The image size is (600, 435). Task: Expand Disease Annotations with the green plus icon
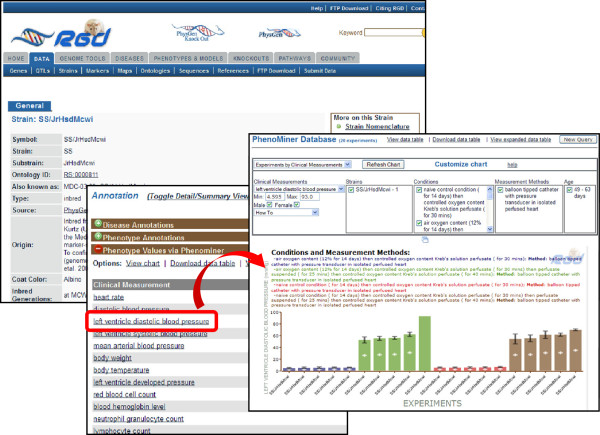(x=98, y=223)
